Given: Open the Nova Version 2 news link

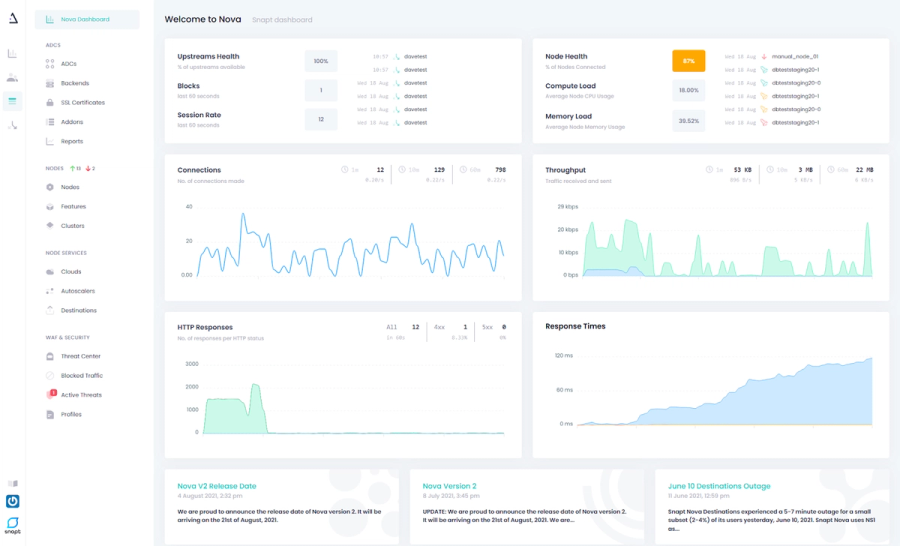Looking at the screenshot, I should tap(449, 486).
